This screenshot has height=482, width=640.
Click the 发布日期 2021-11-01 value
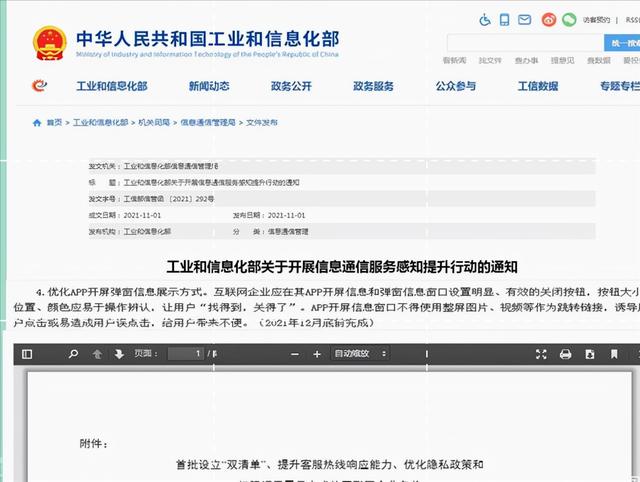point(287,215)
